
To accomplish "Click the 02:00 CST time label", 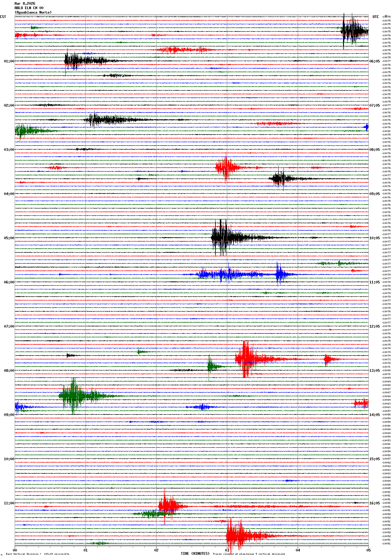I will [x=9, y=105].
